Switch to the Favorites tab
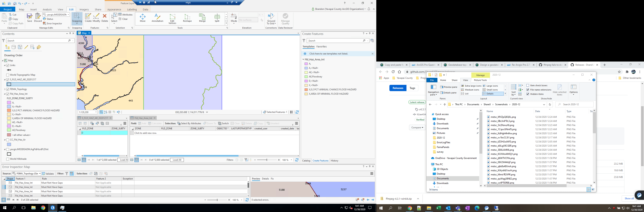This screenshot has height=212, width=644. tap(321, 46)
